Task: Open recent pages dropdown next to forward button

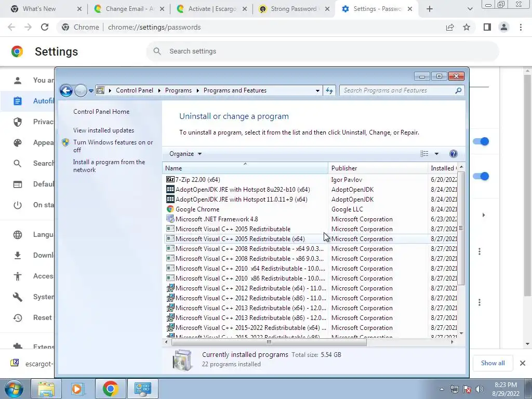Action: [91, 90]
